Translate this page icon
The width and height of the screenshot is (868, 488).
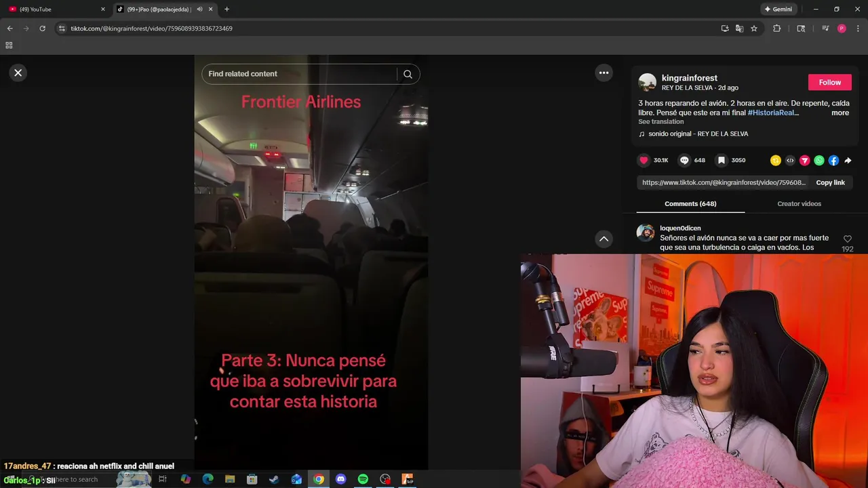coord(739,28)
